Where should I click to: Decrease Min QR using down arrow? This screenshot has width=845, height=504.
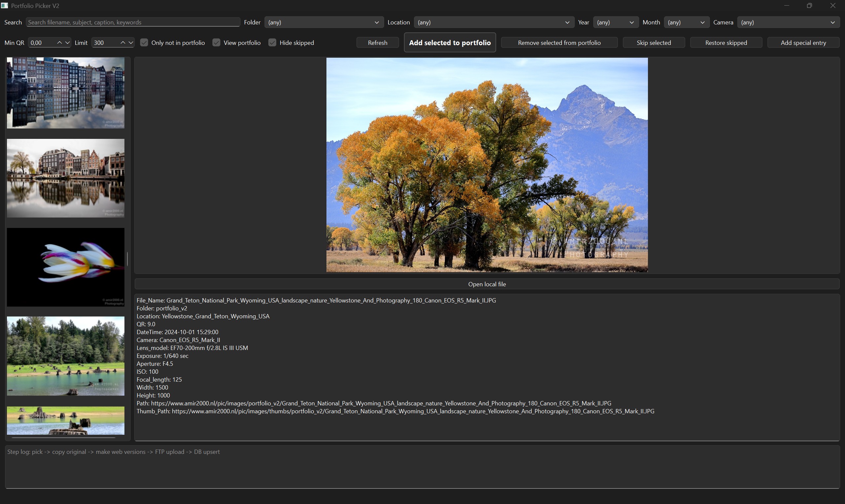tap(67, 43)
